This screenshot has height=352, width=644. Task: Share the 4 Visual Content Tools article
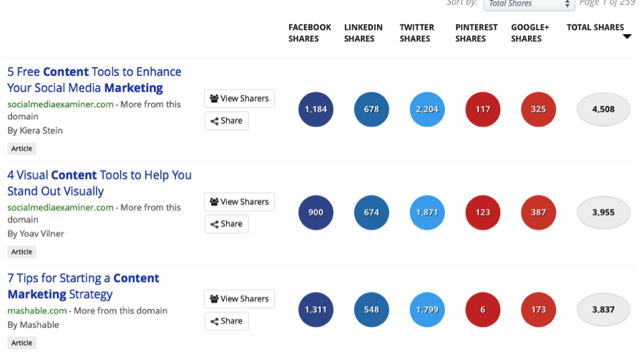pos(227,224)
